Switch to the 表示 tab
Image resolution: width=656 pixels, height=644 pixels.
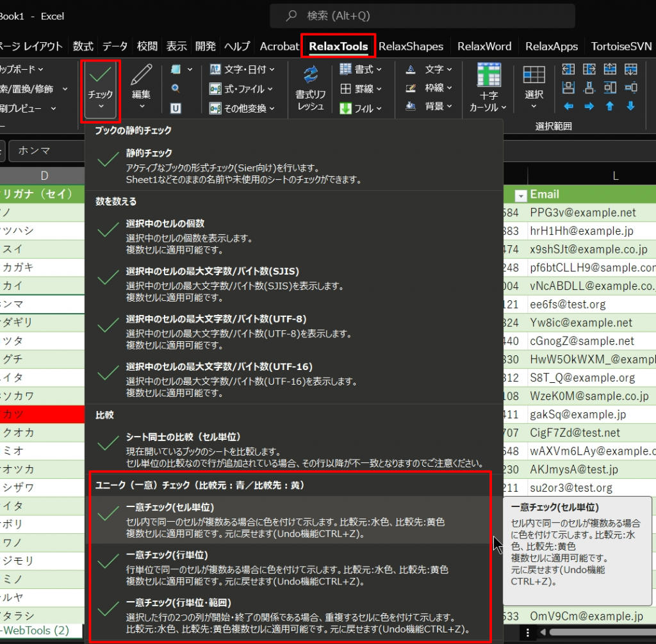click(x=177, y=46)
